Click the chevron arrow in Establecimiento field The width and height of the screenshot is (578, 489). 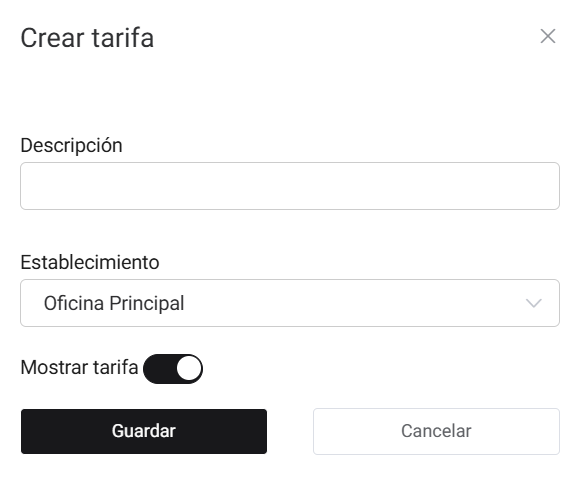(x=533, y=303)
